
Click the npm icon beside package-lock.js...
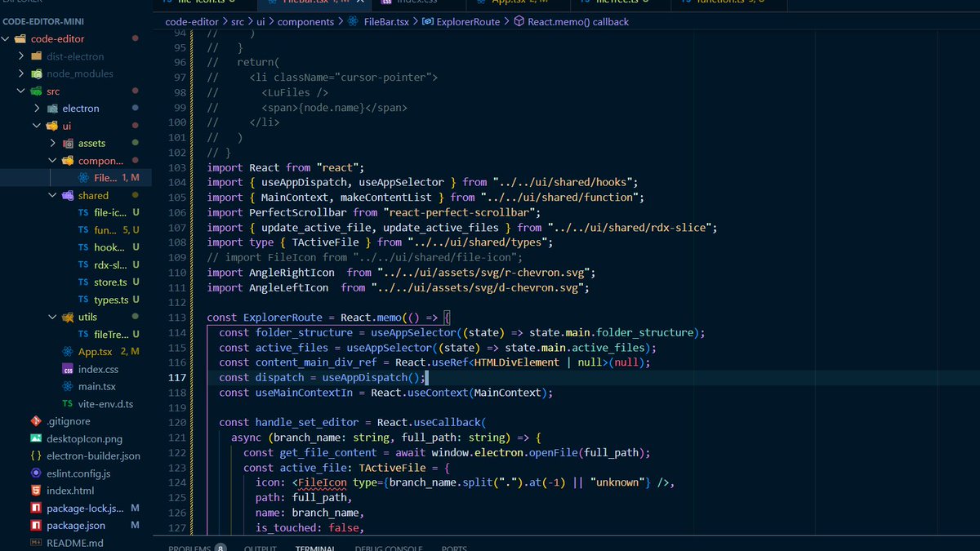coord(36,509)
